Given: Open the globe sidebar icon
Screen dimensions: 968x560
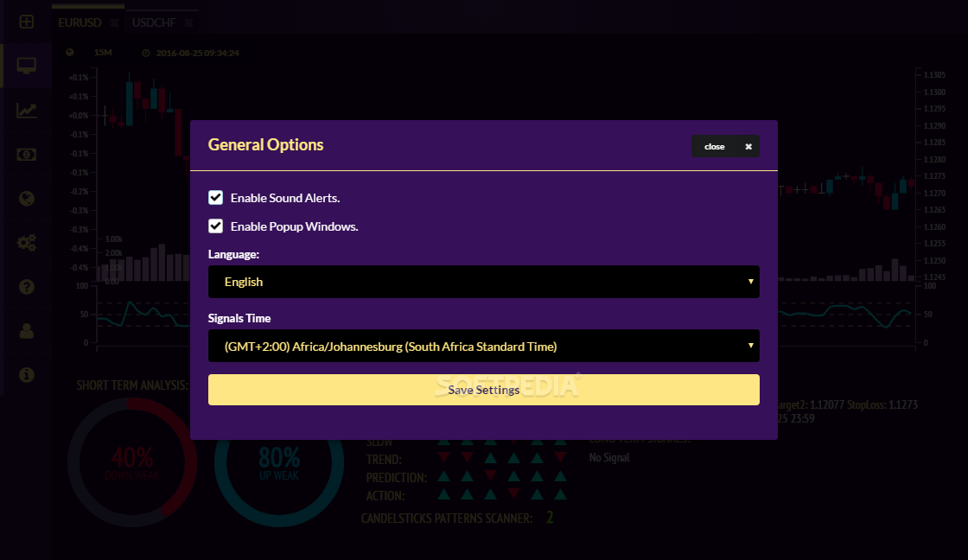Looking at the screenshot, I should (27, 198).
